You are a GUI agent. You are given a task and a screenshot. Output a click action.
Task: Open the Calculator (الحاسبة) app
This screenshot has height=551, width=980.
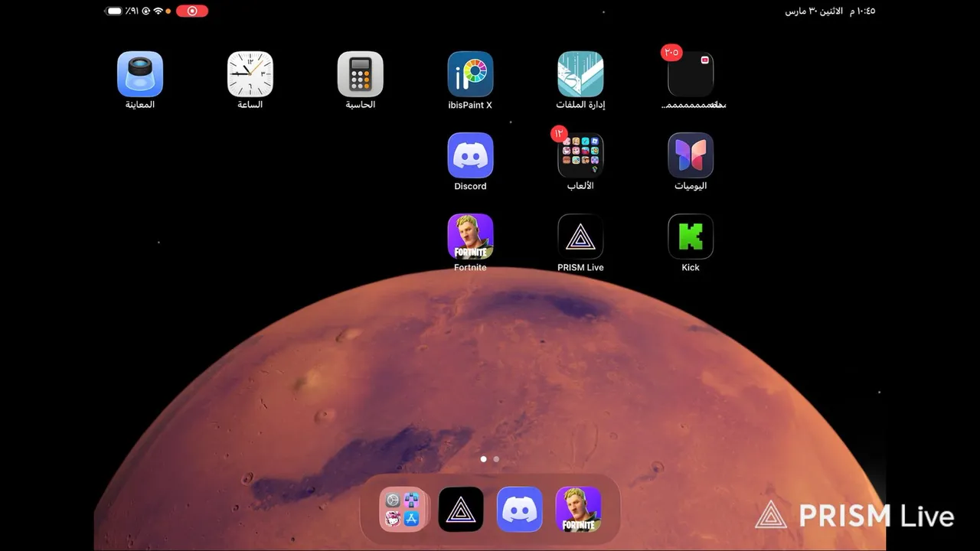(x=361, y=74)
